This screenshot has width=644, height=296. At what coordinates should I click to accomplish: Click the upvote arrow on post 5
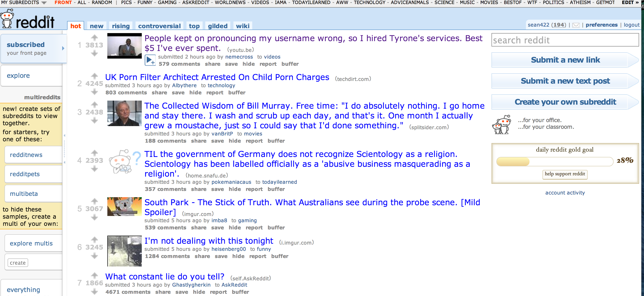(x=95, y=202)
